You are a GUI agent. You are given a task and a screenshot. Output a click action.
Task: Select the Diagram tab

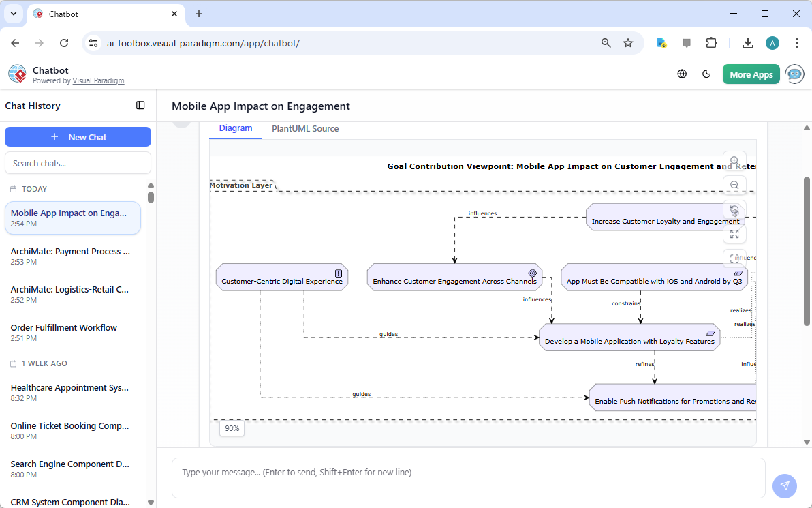236,128
